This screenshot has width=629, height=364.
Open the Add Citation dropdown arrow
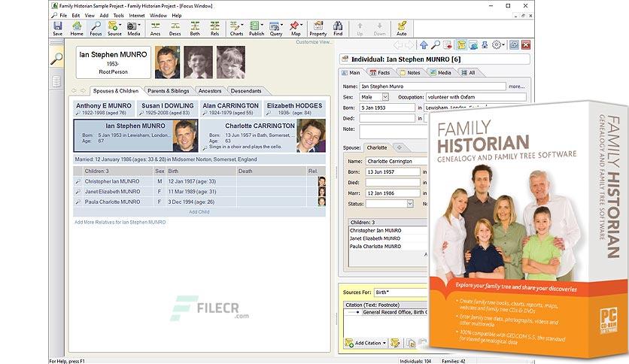click(384, 343)
